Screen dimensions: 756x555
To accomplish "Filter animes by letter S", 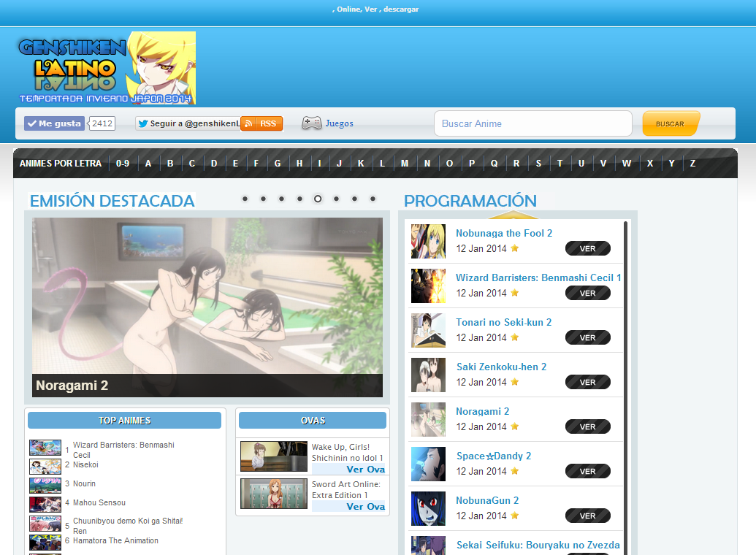I will tap(538, 164).
